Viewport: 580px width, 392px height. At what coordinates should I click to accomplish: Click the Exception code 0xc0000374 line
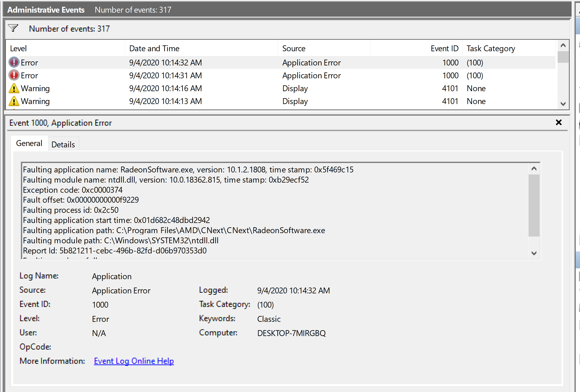click(x=73, y=190)
